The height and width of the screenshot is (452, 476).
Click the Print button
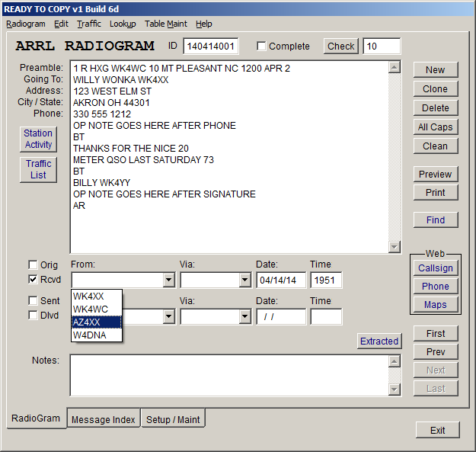[x=436, y=193]
